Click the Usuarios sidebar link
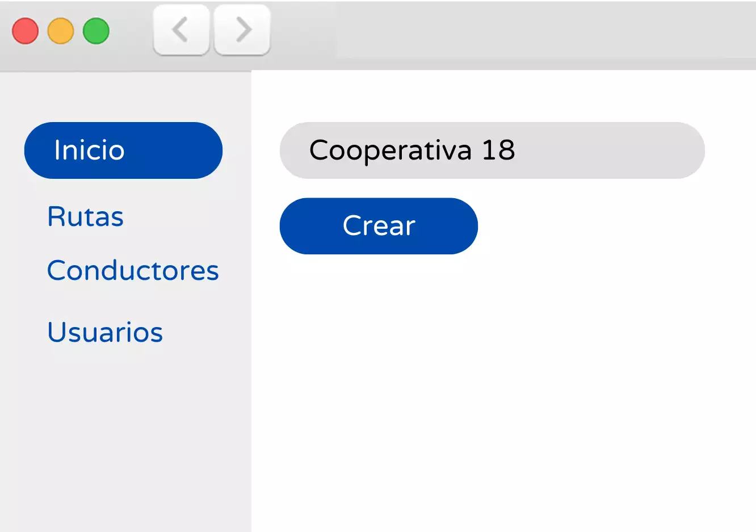Screen dimensions: 756x532 pyautogui.click(x=104, y=332)
